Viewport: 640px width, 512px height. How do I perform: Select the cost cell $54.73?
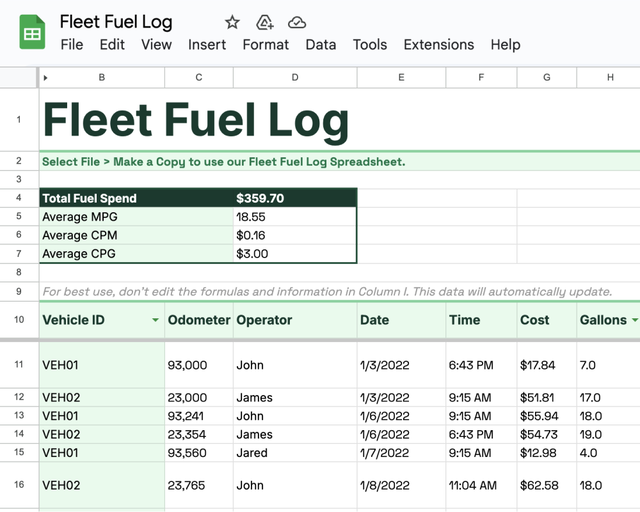(547, 434)
